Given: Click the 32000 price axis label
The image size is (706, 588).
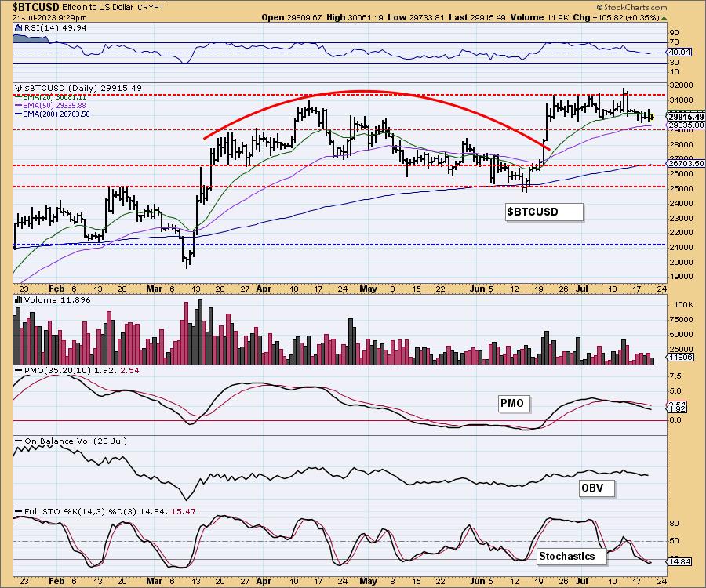Looking at the screenshot, I should pos(682,85).
